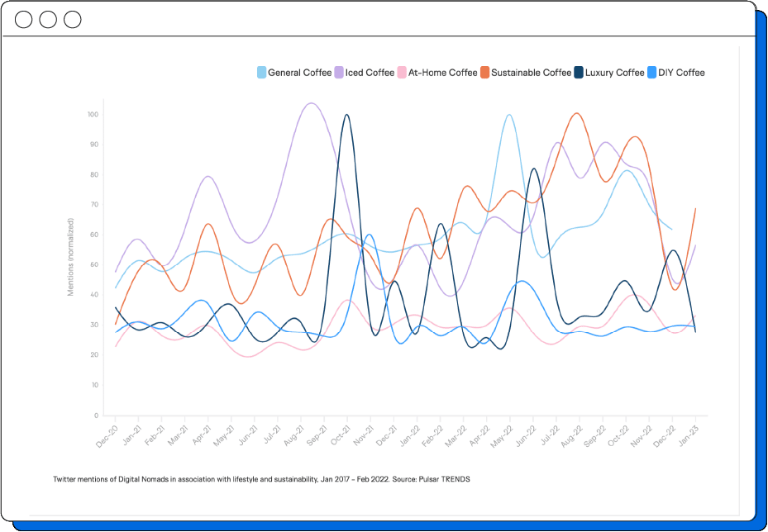Click the third window circle in the title bar
The height and width of the screenshot is (532, 768).
tap(73, 19)
